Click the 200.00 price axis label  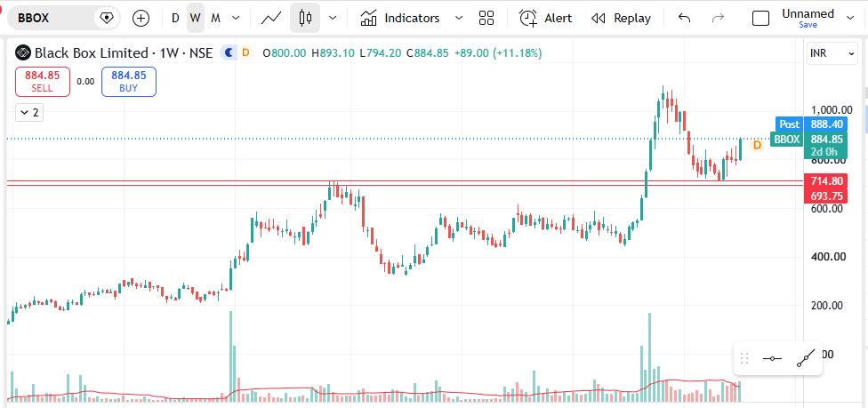click(829, 306)
